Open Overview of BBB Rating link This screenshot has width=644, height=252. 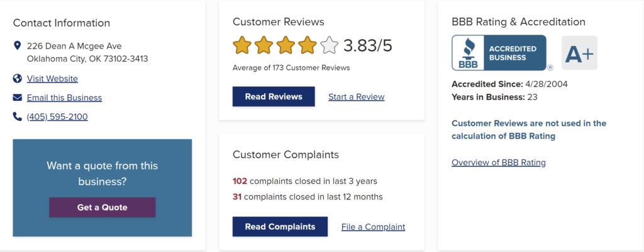click(499, 163)
